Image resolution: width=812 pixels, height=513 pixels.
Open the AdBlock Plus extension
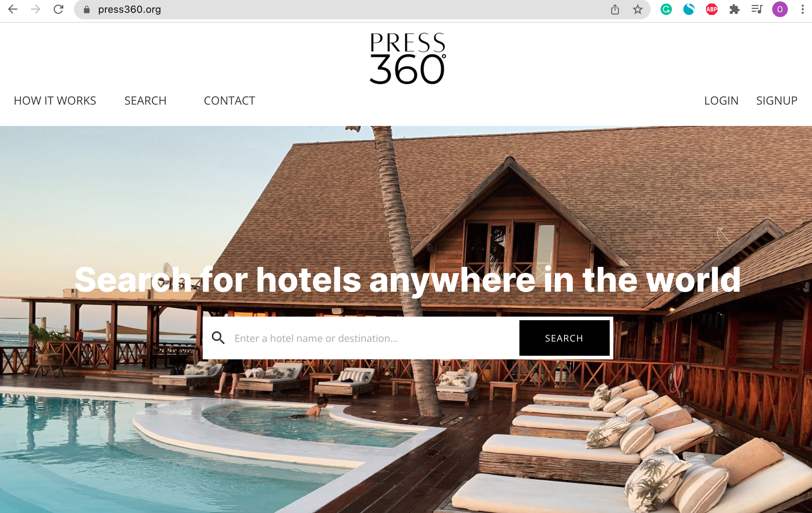coord(712,9)
